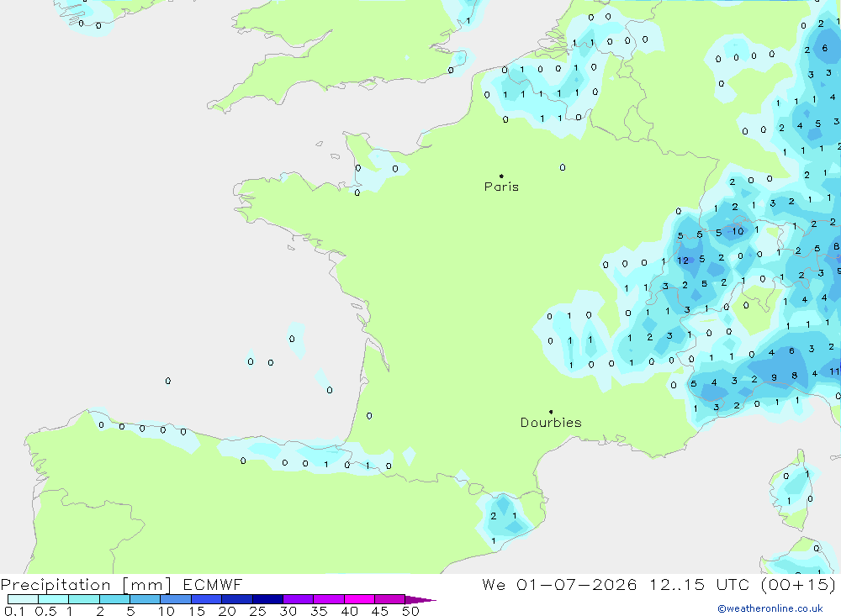This screenshot has height=616, width=841.
Task: Click the Paris city label
Action: coord(501,187)
